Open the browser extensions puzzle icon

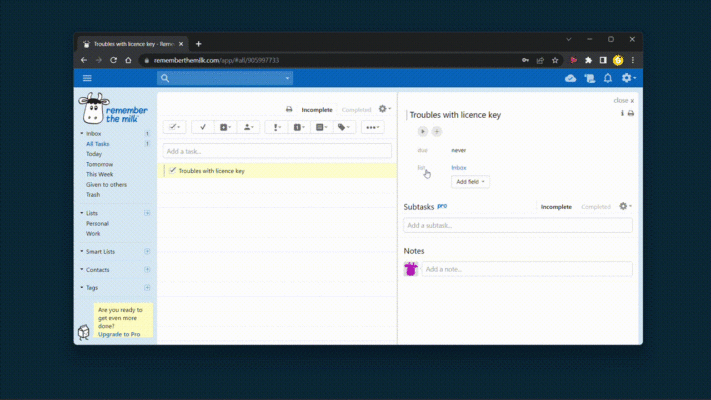point(588,60)
